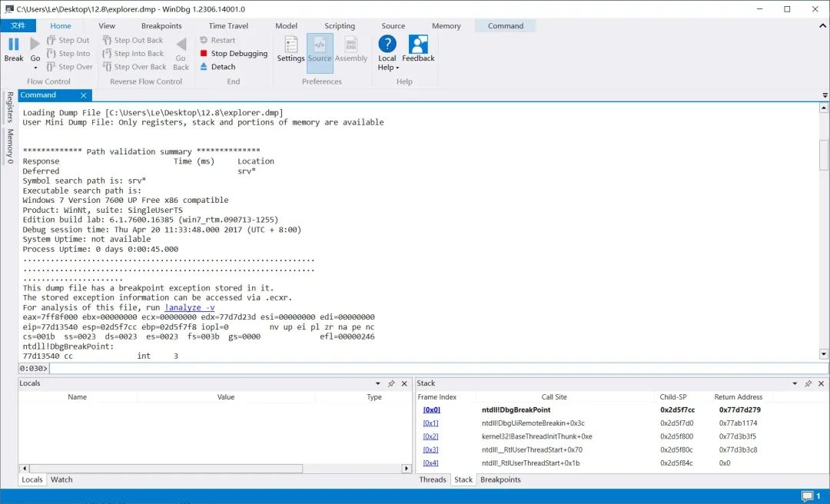Switch to the Threads tab
The height and width of the screenshot is (504, 830).
point(433,479)
